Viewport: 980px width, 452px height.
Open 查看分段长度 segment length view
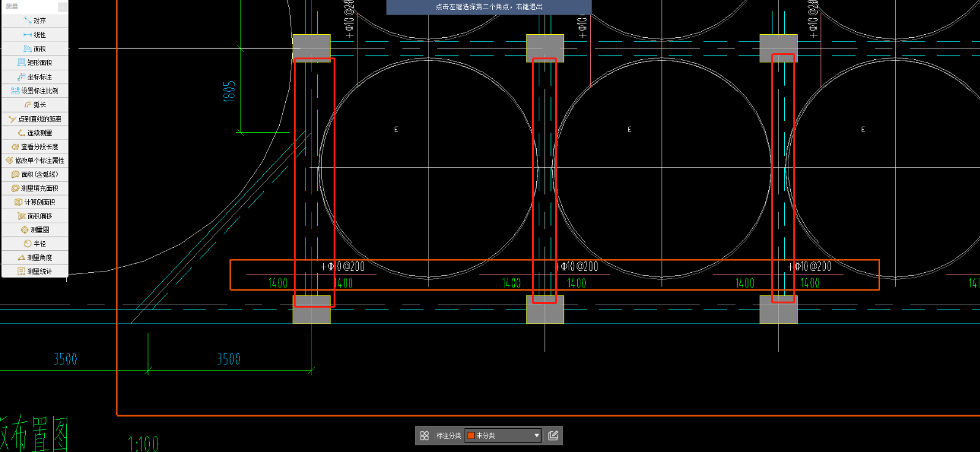pyautogui.click(x=35, y=147)
